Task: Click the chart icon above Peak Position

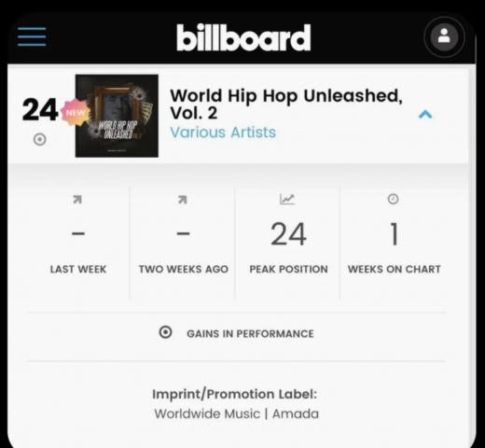Action: pos(287,199)
